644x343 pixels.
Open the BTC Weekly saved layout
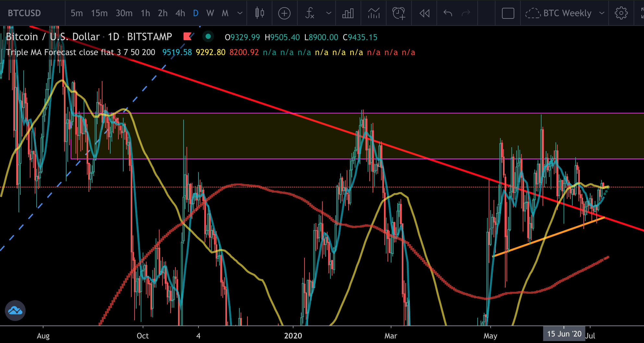(558, 13)
